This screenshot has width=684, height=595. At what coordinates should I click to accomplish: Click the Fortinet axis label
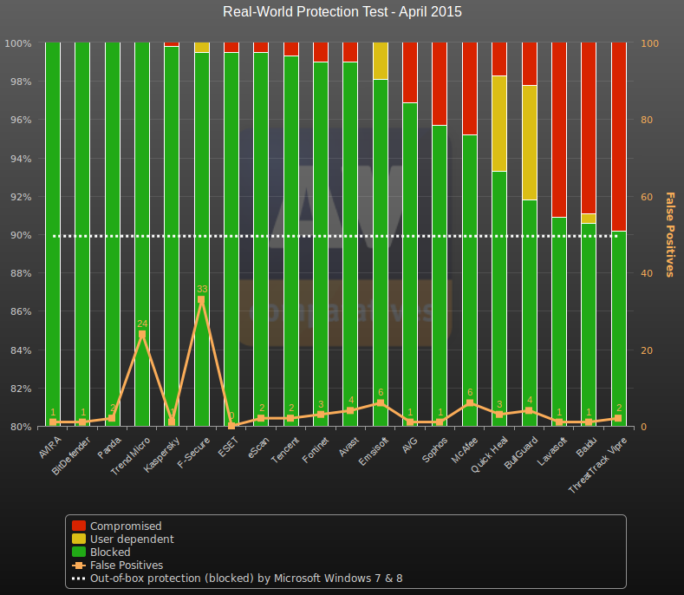click(315, 450)
